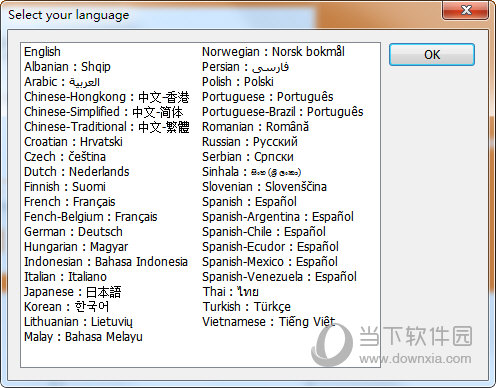The width and height of the screenshot is (496, 388).
Task: Choose German : Deutsch language
Action: 73,232
